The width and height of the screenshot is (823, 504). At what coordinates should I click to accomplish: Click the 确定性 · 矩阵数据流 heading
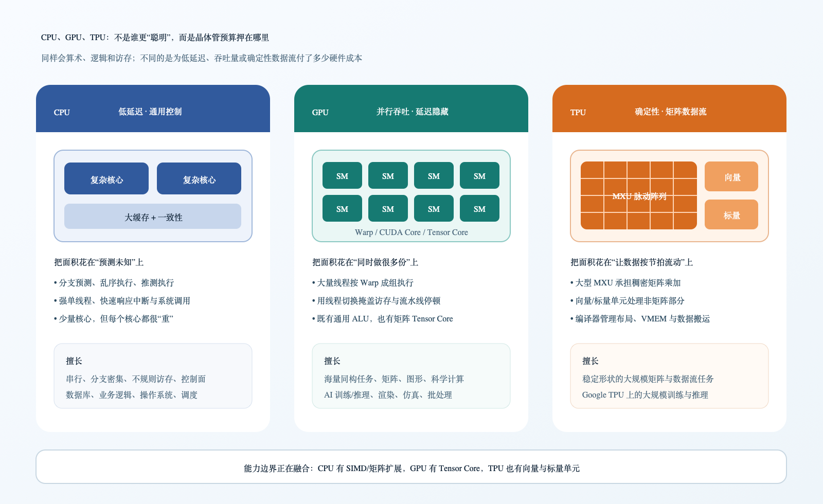click(670, 112)
